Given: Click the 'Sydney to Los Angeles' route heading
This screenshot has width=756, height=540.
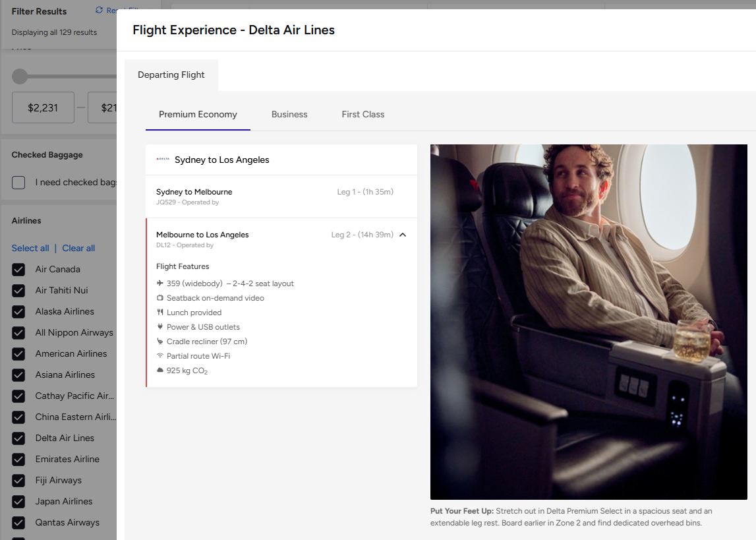Looking at the screenshot, I should pos(221,160).
